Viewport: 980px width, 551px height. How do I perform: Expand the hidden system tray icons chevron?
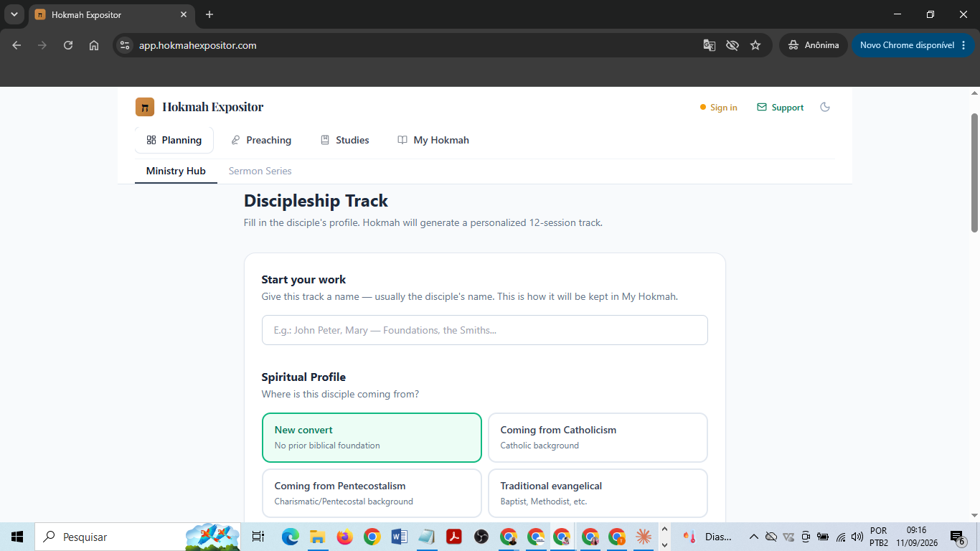753,537
